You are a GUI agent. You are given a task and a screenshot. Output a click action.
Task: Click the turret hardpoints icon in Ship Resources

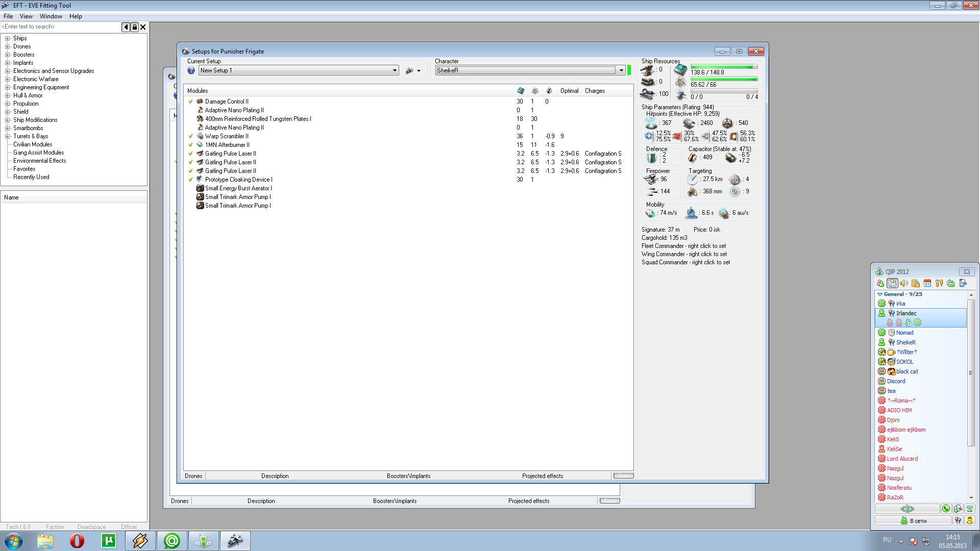pos(648,70)
